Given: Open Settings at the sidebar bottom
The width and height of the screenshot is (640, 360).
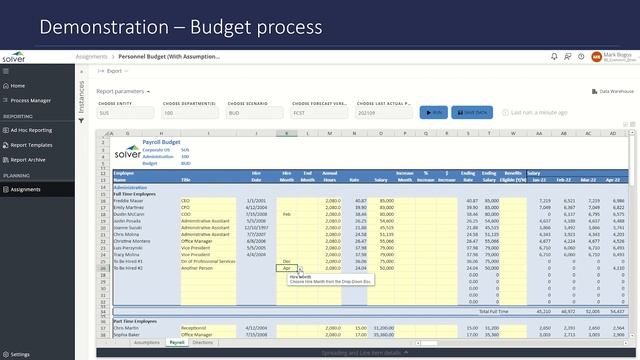Looking at the screenshot, I should click(16, 354).
